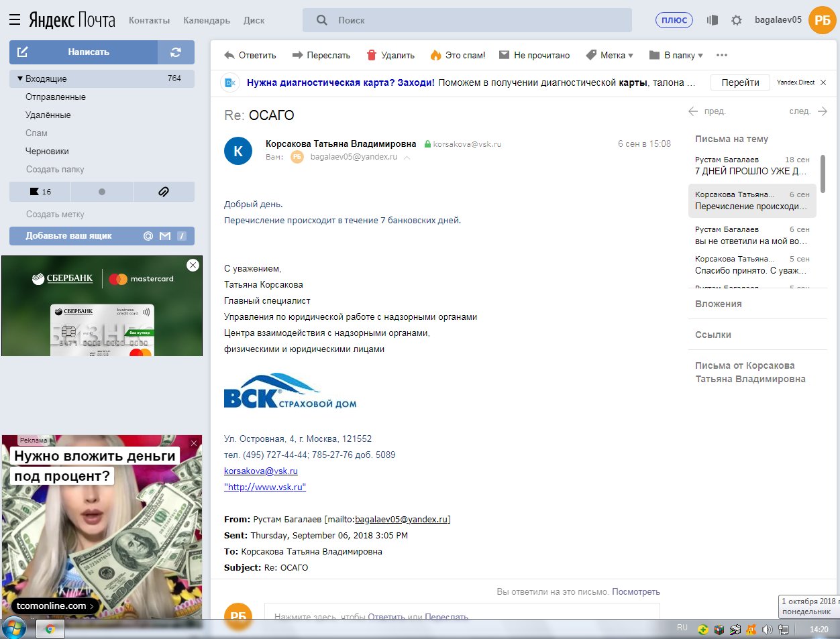Close the money investment ad
The width and height of the screenshot is (840, 639).
(194, 443)
